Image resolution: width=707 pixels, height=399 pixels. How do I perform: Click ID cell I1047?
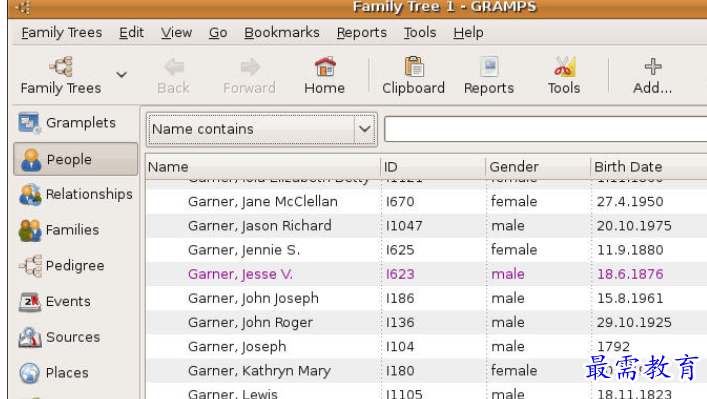point(404,225)
